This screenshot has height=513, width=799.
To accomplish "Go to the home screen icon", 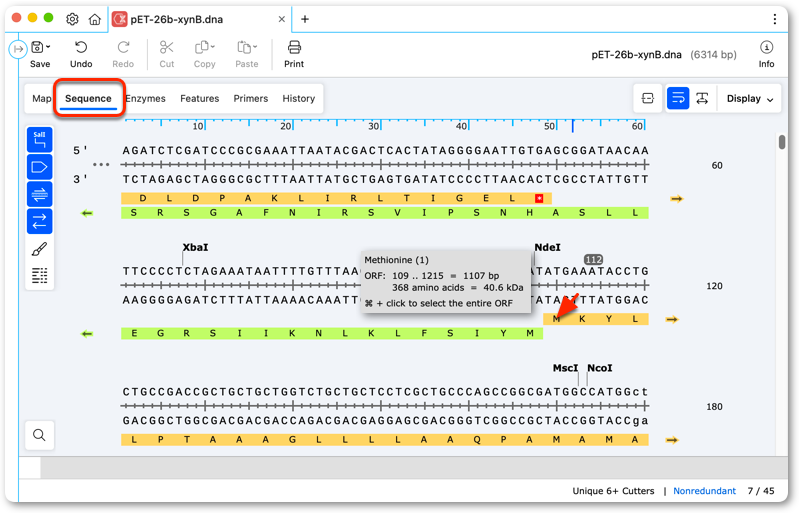I will pos(95,19).
